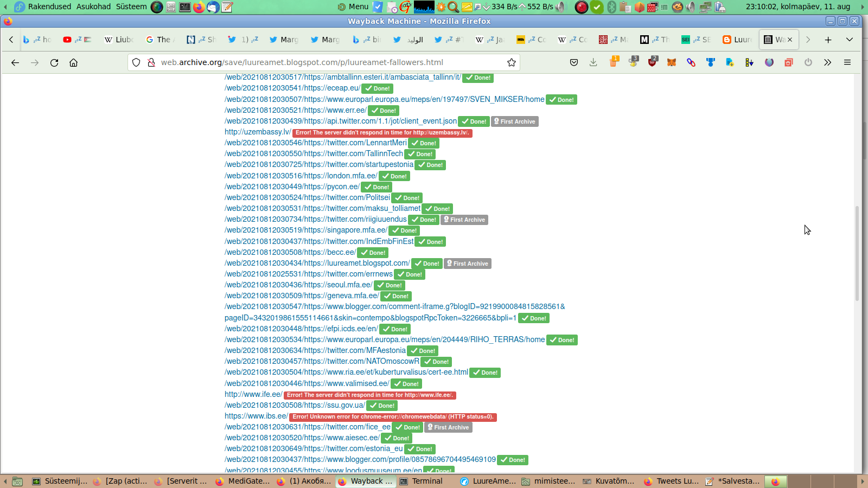Open the Firefox hamburger application menu

[x=847, y=62]
